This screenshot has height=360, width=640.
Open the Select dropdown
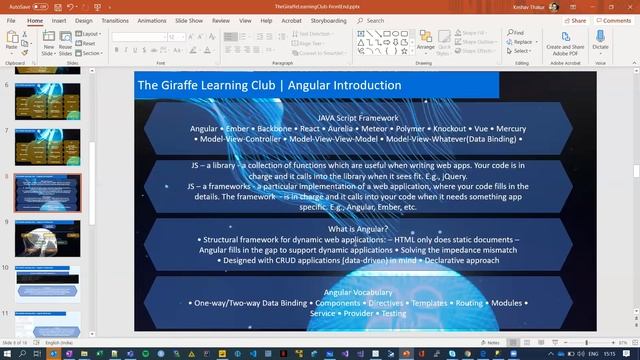coord(519,51)
